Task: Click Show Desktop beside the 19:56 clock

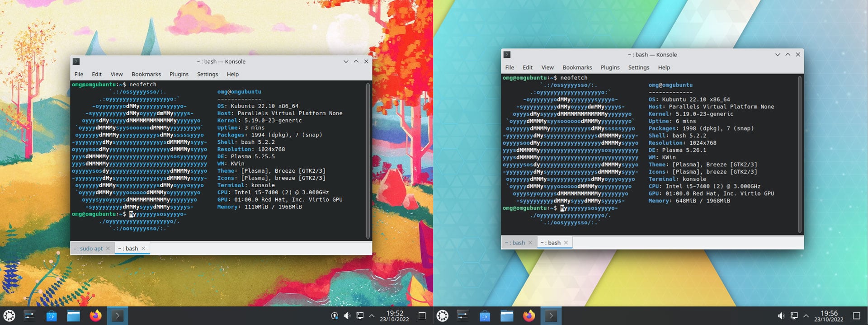Action: [856, 316]
